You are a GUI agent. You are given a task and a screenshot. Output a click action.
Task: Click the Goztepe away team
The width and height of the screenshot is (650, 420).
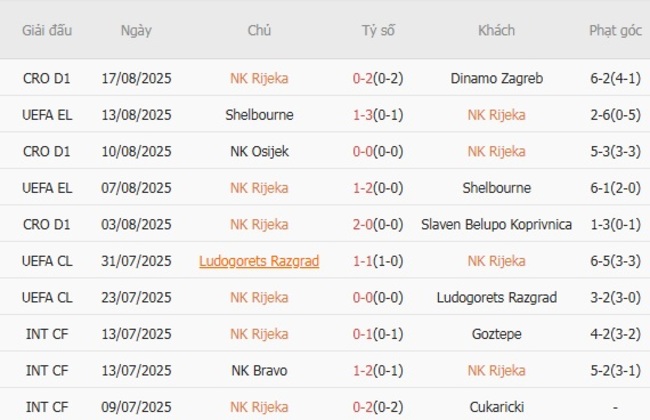pos(496,334)
